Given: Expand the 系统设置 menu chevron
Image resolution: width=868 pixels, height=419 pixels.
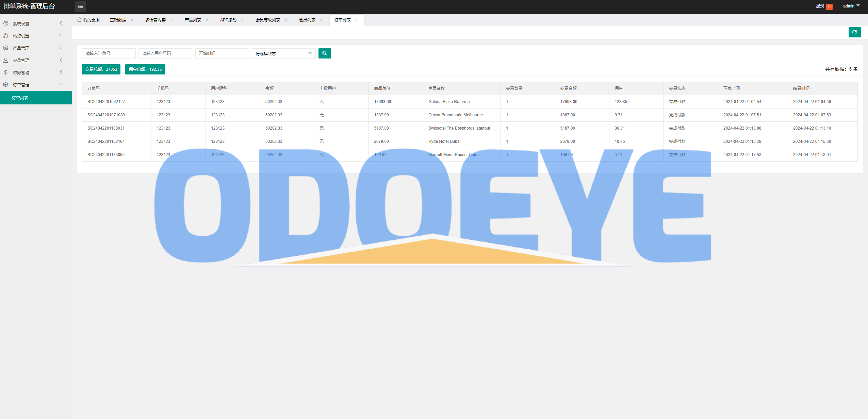Looking at the screenshot, I should click(x=61, y=23).
